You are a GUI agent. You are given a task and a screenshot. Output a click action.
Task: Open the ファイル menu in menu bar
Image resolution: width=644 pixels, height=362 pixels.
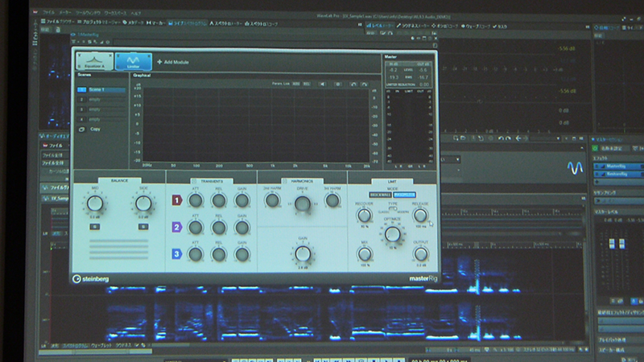tap(49, 14)
